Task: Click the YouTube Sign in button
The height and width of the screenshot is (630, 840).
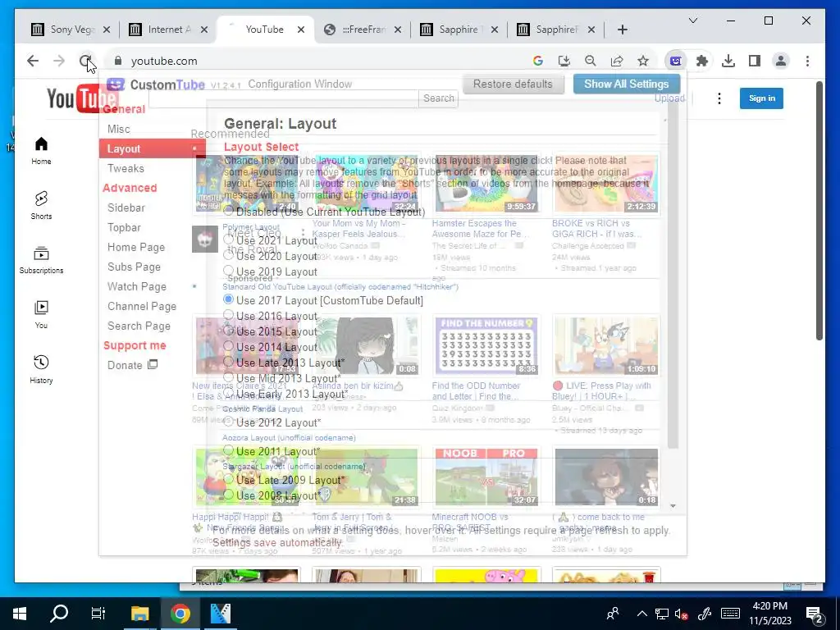Action: pos(761,98)
